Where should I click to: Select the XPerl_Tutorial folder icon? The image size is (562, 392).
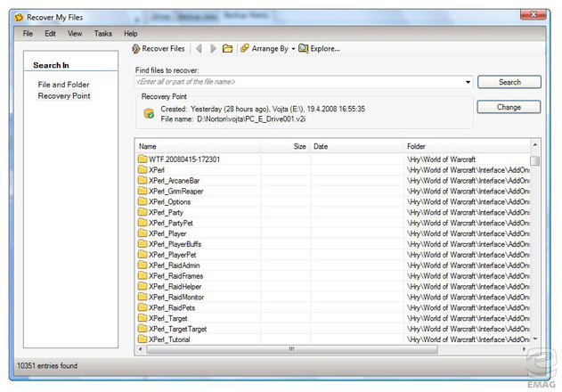[x=143, y=339]
